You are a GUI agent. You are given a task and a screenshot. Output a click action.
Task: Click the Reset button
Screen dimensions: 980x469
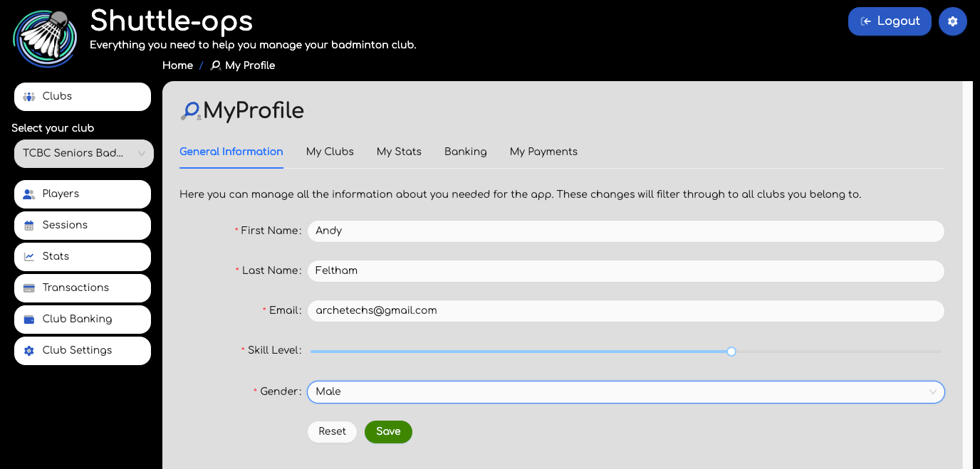coord(332,432)
